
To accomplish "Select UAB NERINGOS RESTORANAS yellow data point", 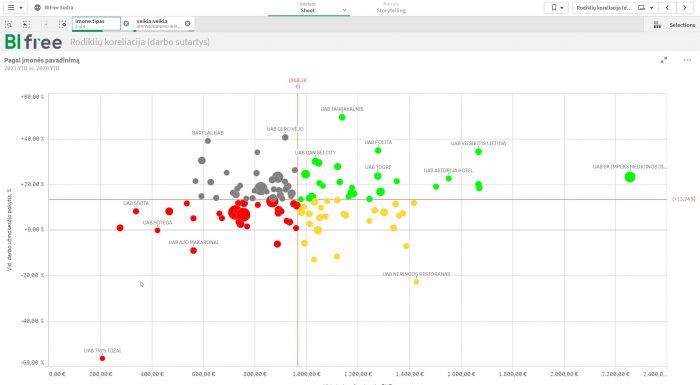I will pos(416,282).
